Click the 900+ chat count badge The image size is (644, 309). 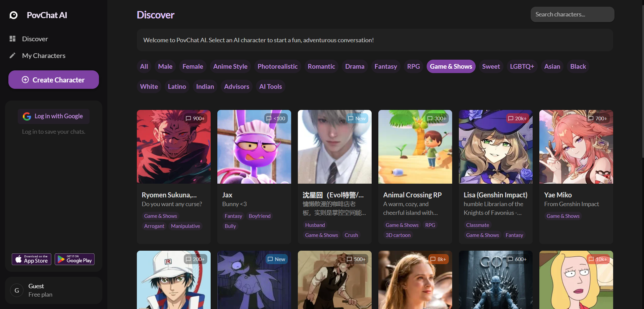[x=195, y=118]
